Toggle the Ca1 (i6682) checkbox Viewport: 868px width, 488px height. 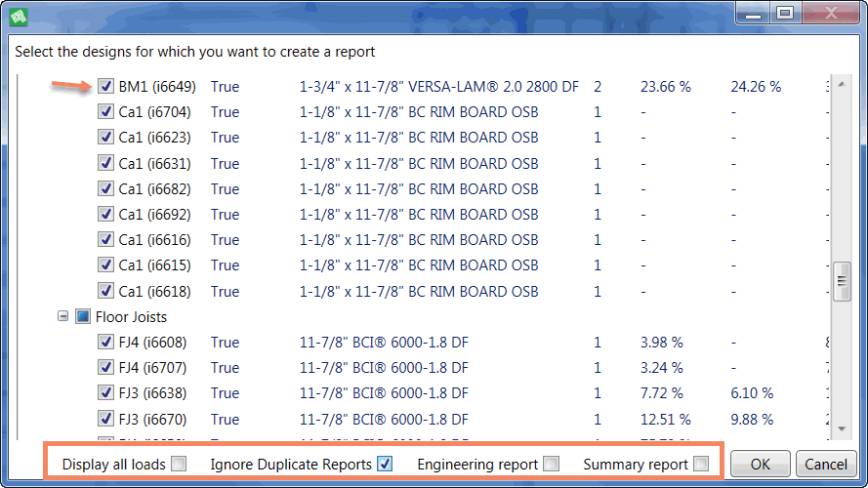tap(105, 188)
